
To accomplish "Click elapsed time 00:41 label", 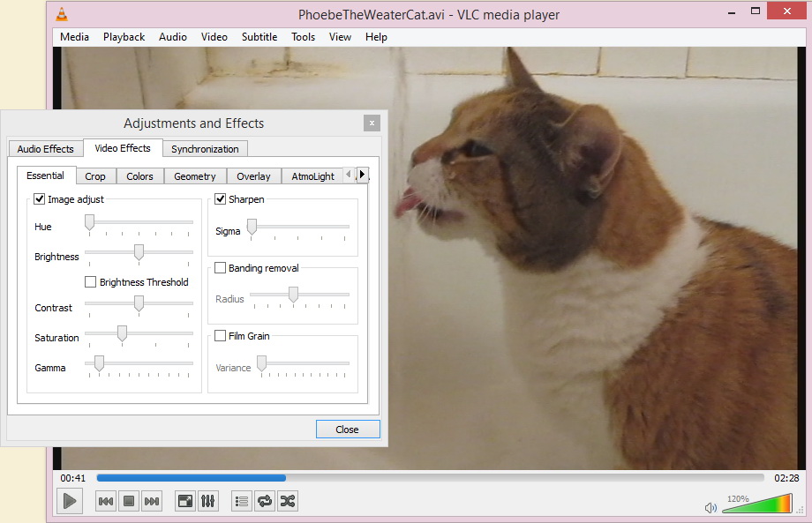I will 72,478.
